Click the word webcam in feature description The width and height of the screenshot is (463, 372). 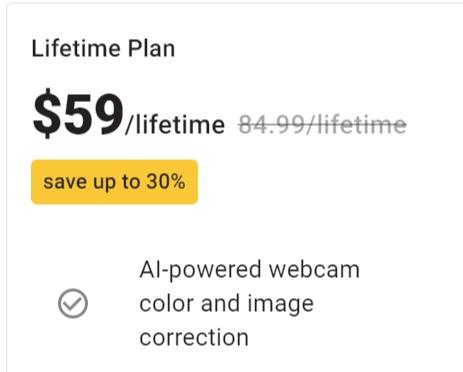tap(314, 270)
